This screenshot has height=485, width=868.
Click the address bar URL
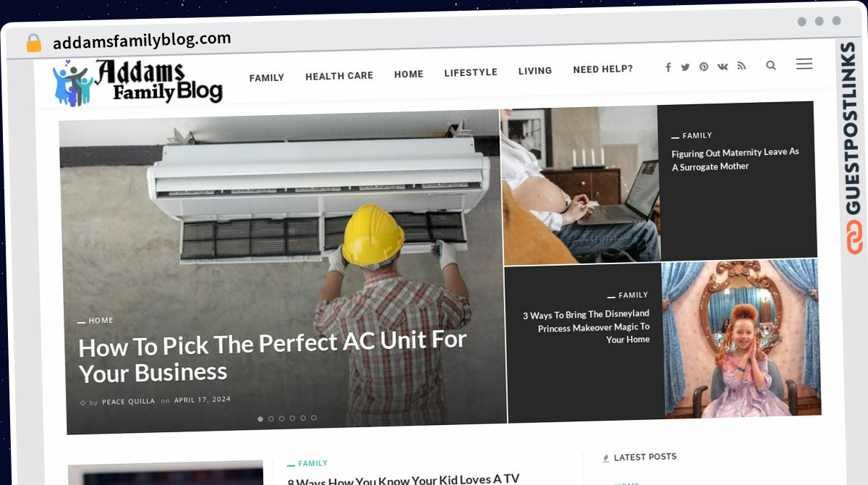(142, 41)
